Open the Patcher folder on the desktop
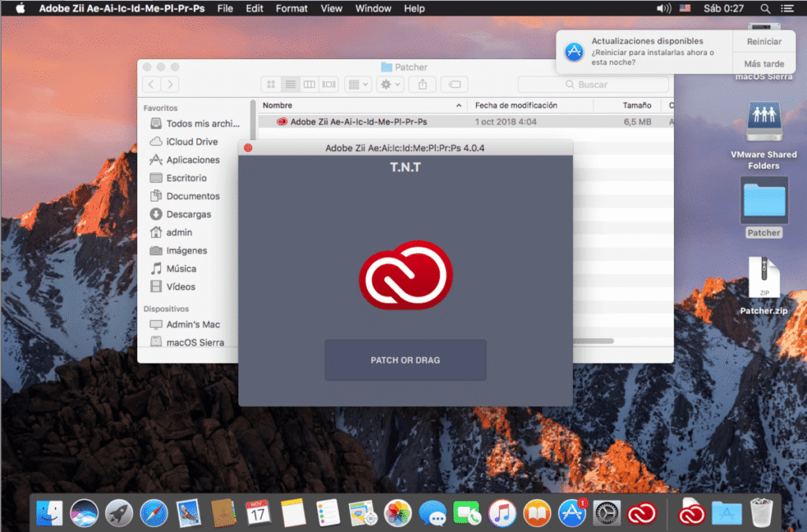 (x=764, y=206)
